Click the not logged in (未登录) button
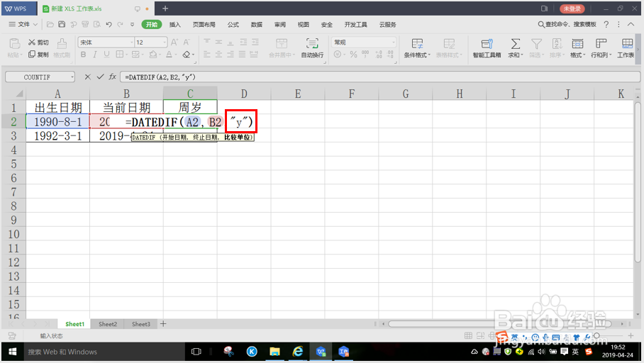This screenshot has width=644, height=363. pos(572,9)
